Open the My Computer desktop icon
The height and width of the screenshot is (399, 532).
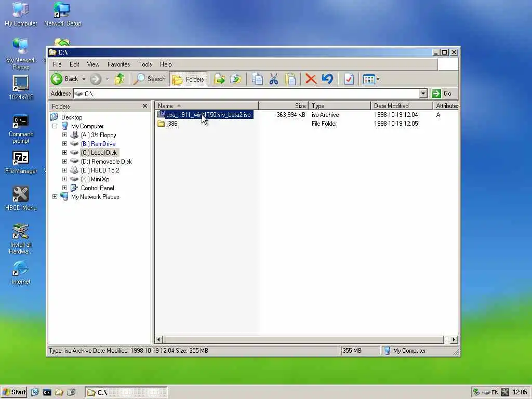coord(21,14)
